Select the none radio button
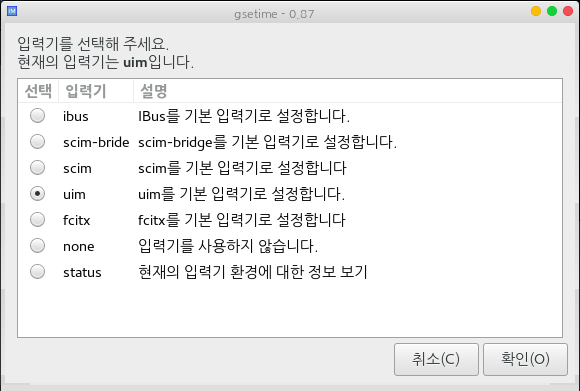580x391 pixels. tap(37, 246)
